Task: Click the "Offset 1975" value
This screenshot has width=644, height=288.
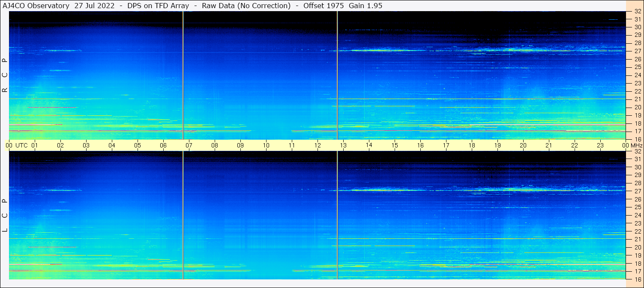Action: 324,6
